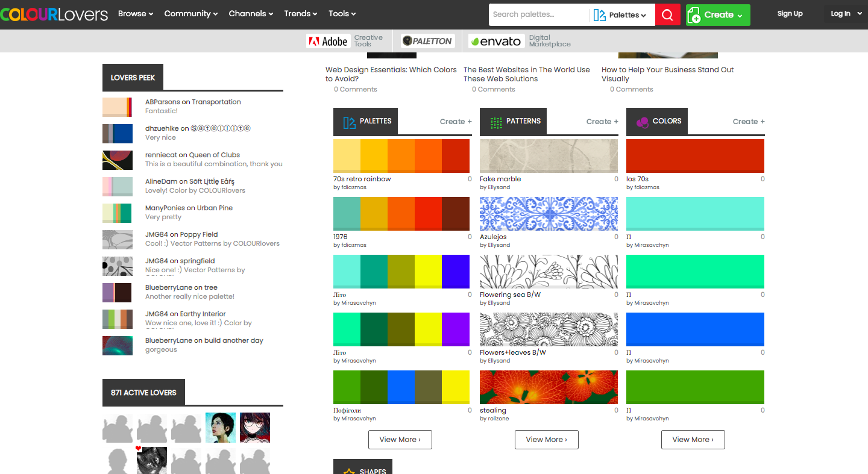Click the renniecat on Queen of Clubs link
868x474 pixels.
pyautogui.click(x=192, y=155)
